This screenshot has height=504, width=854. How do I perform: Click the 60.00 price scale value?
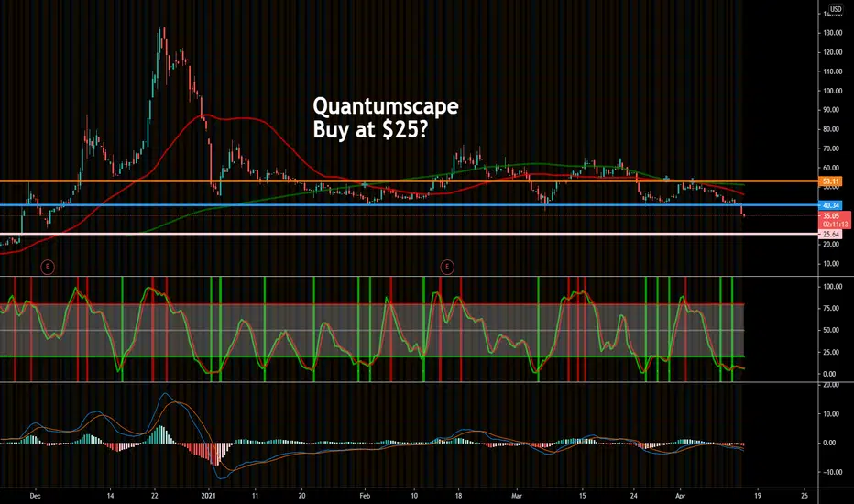coord(833,168)
